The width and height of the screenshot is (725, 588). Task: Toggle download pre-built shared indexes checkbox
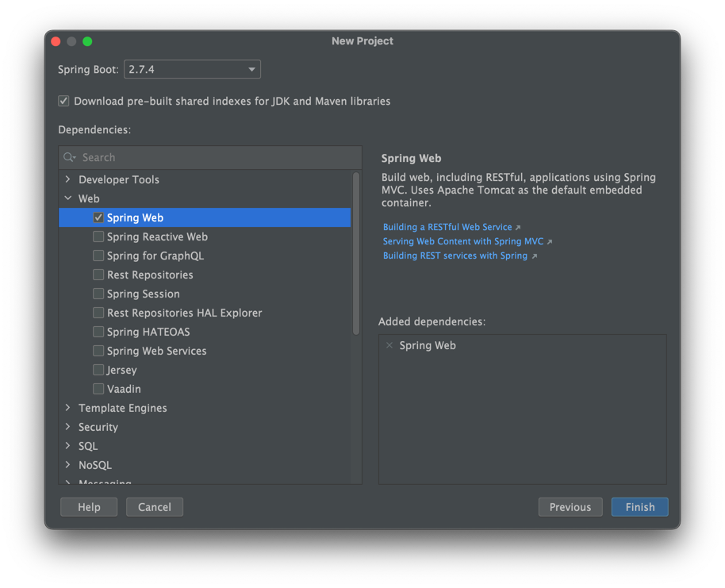(x=63, y=102)
